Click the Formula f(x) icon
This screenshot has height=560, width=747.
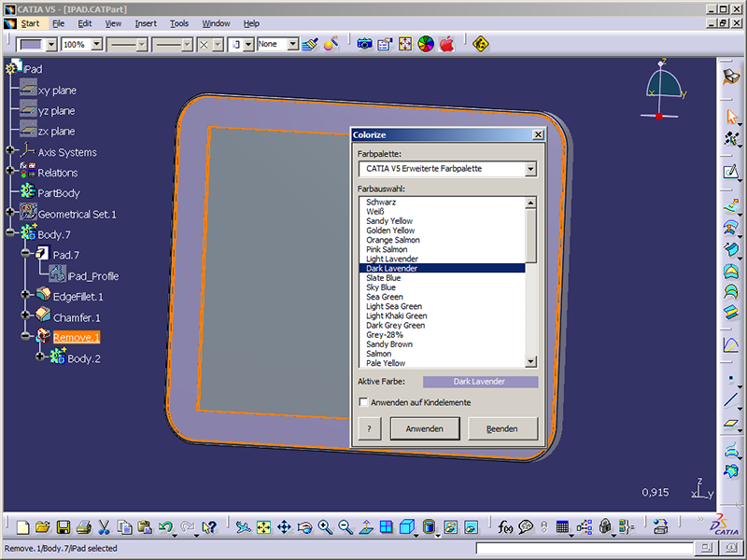click(x=505, y=526)
